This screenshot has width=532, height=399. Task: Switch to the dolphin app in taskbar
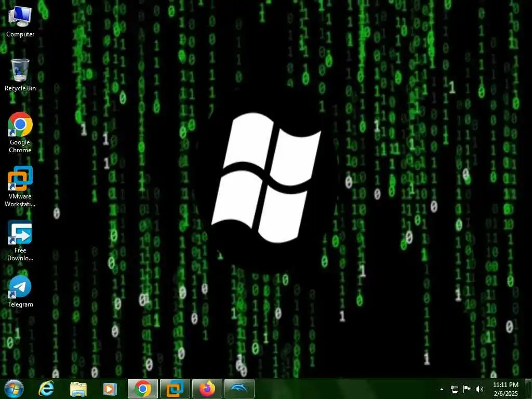[240, 389]
